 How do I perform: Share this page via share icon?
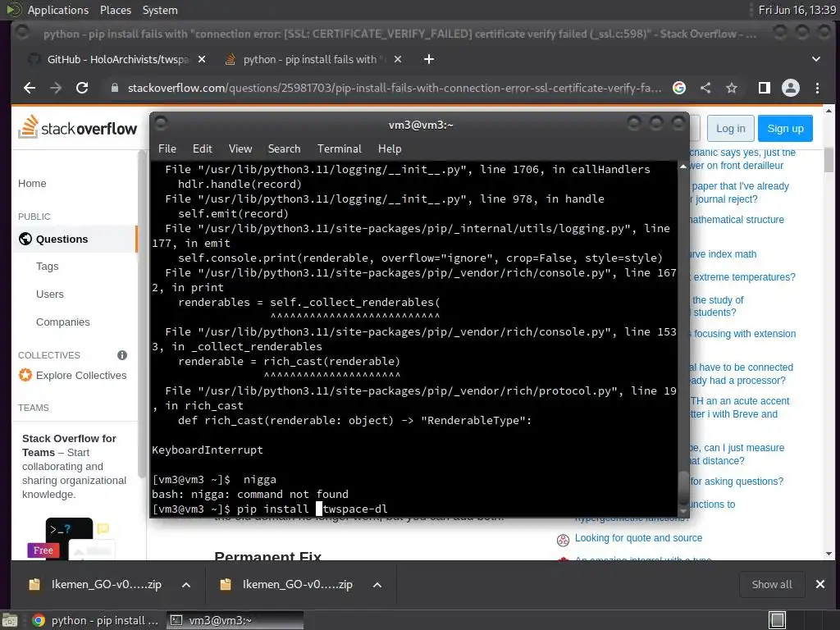[x=705, y=88]
